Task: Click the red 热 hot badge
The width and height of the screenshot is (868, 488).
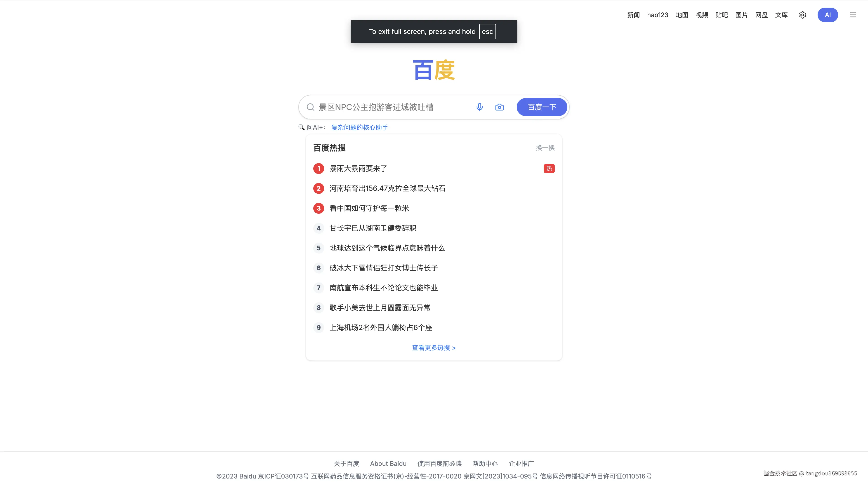Action: [x=549, y=168]
